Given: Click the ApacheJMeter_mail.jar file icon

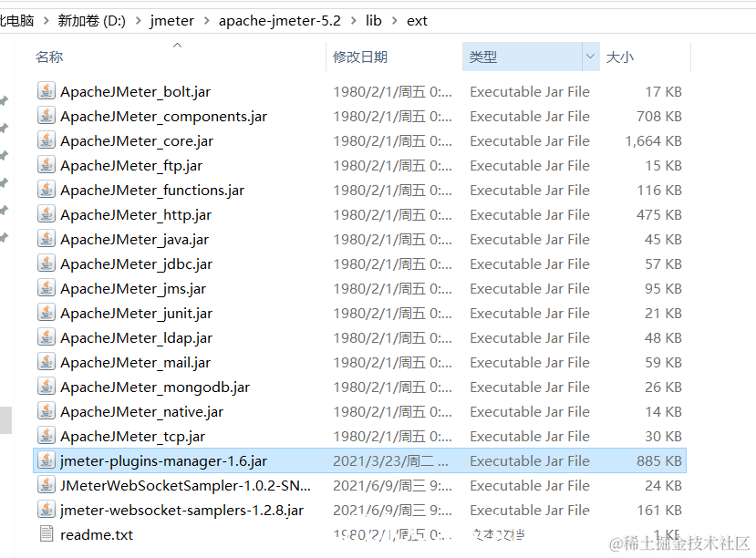Looking at the screenshot, I should (47, 361).
